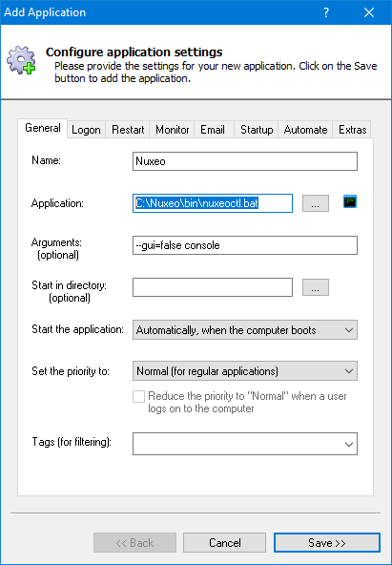392x565 pixels.
Task: Cancel adding the application
Action: (225, 543)
